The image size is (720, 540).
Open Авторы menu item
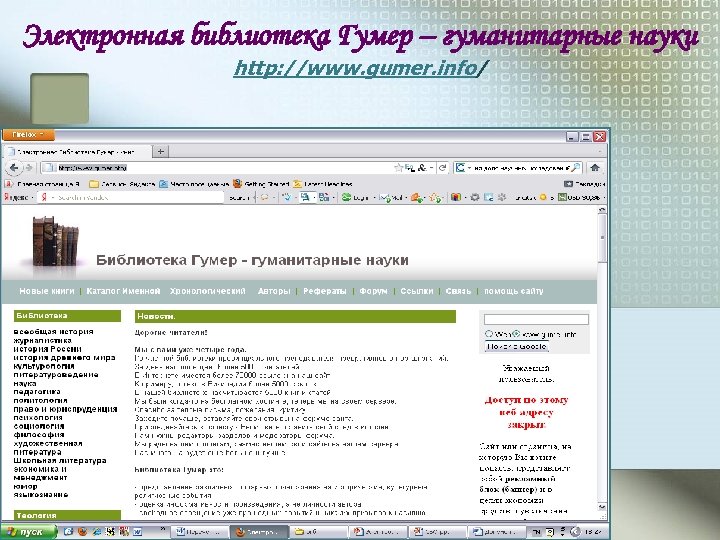274,291
